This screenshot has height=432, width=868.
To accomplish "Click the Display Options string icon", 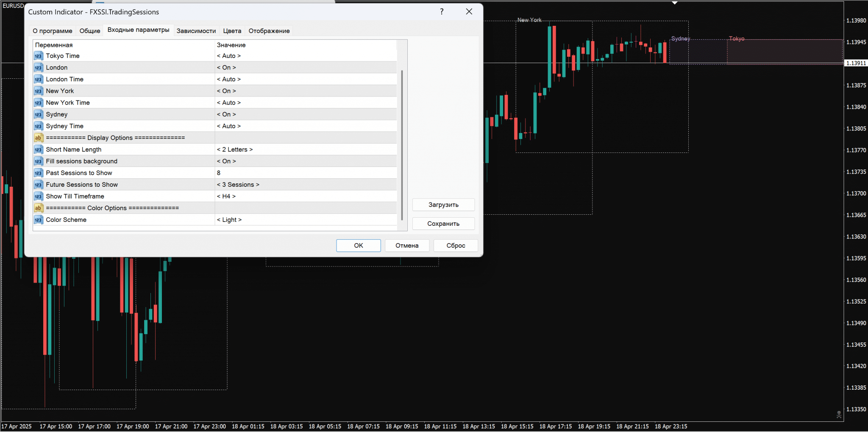I will [x=38, y=138].
